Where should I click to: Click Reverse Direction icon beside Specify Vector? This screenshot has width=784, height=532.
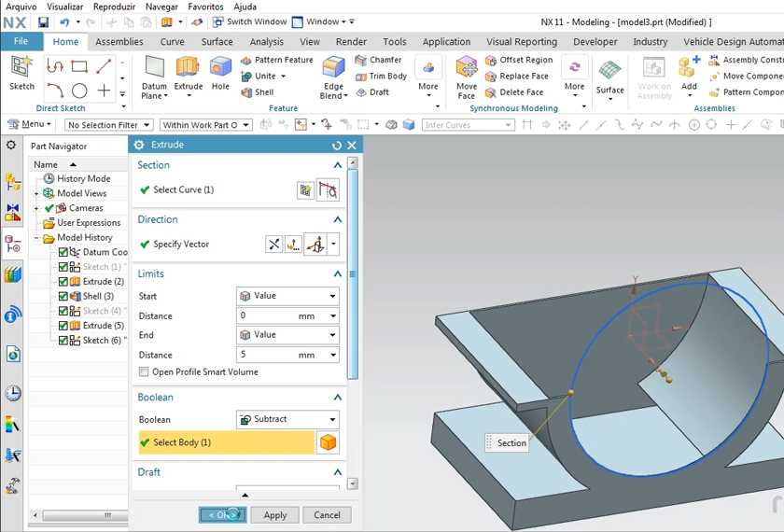[273, 245]
